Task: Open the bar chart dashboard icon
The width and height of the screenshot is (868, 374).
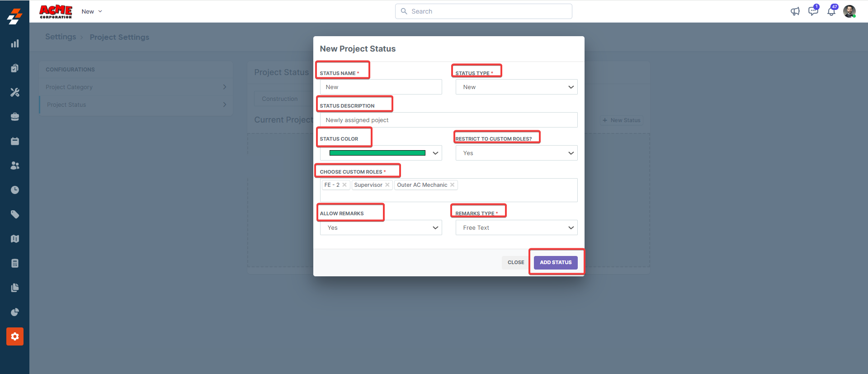Action: (15, 43)
